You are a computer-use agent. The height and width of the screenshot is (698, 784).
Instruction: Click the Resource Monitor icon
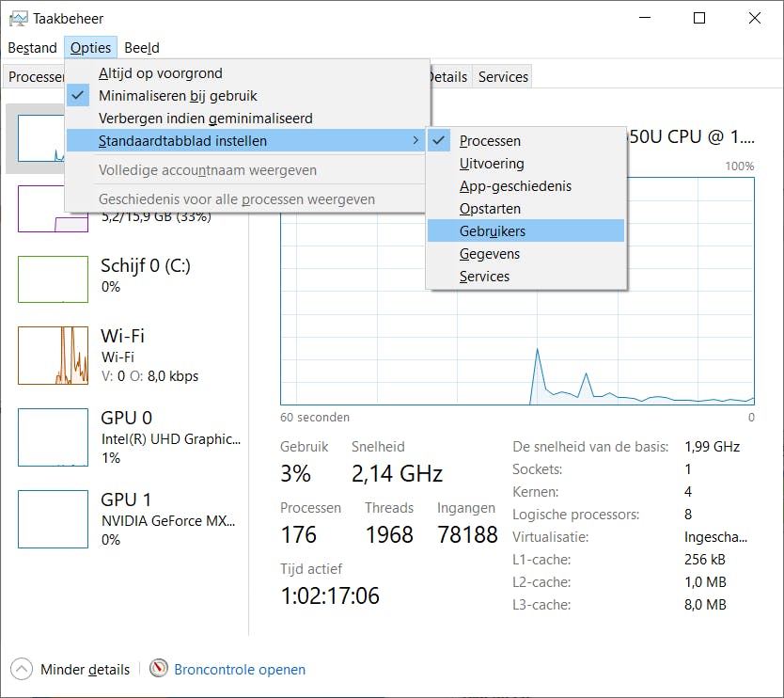click(x=159, y=669)
